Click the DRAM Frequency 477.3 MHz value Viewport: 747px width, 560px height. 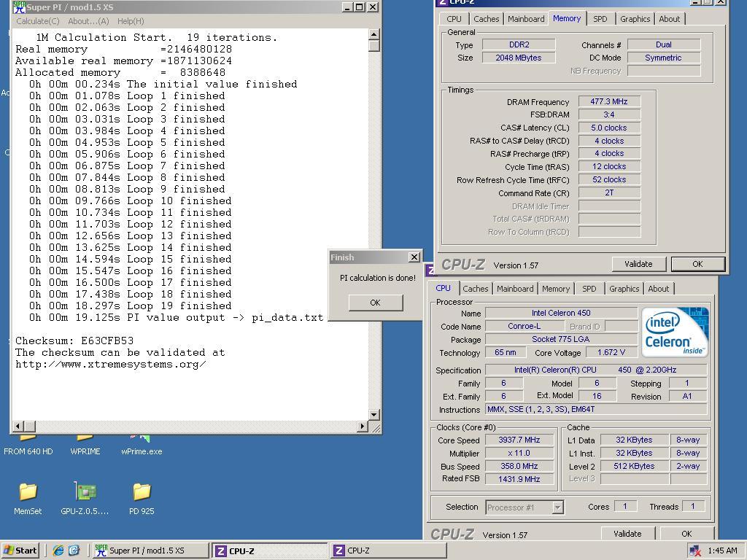tap(609, 101)
